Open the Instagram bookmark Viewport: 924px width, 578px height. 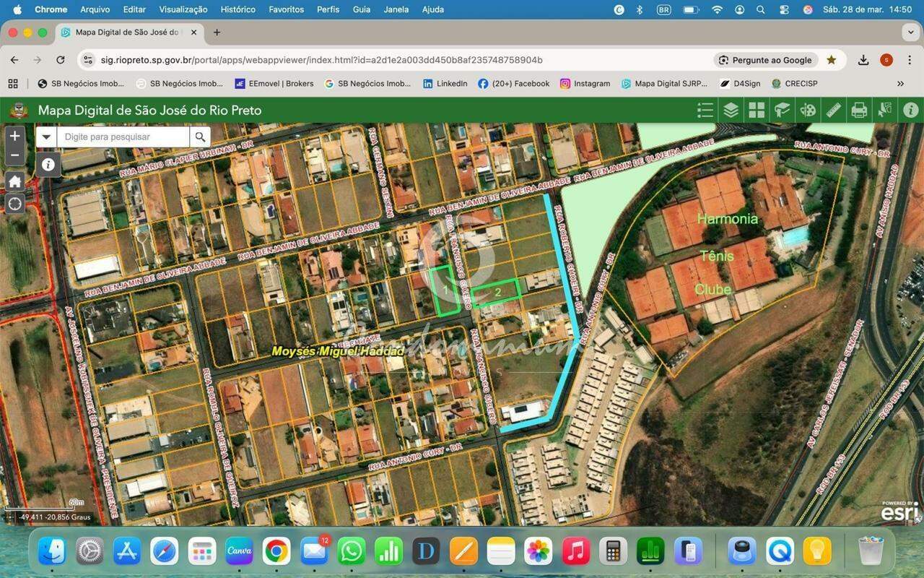(x=585, y=84)
